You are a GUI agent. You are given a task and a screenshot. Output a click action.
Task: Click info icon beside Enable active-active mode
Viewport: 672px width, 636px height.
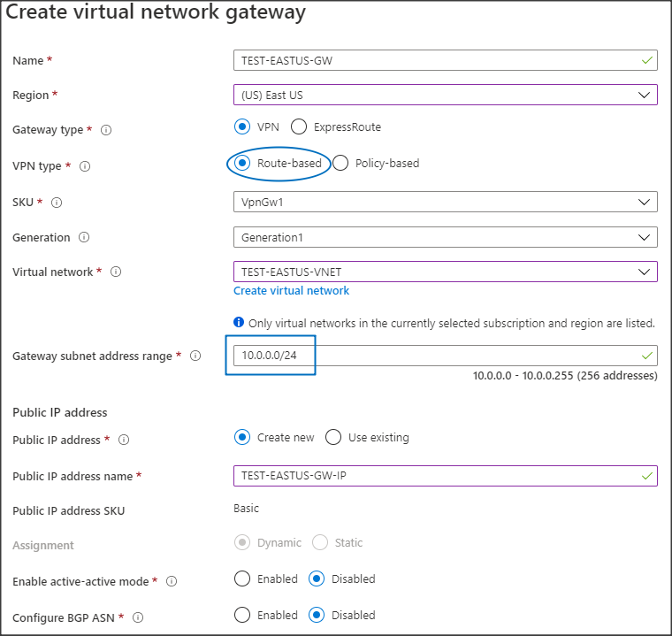[171, 582]
